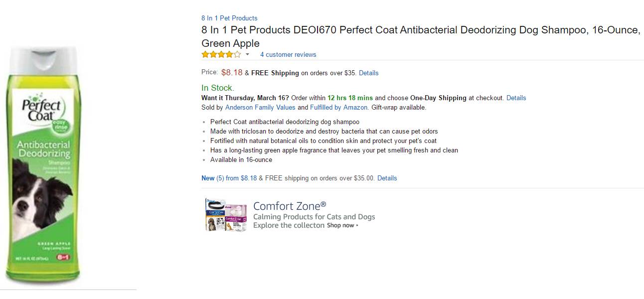Image resolution: width=644 pixels, height=299 pixels.
Task: Click the green In Stock status
Action: point(217,88)
